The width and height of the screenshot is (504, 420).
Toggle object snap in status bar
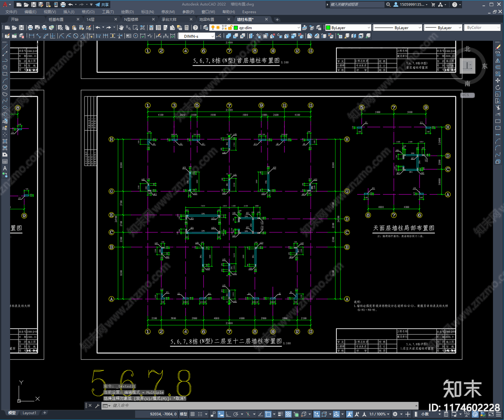click(268, 414)
